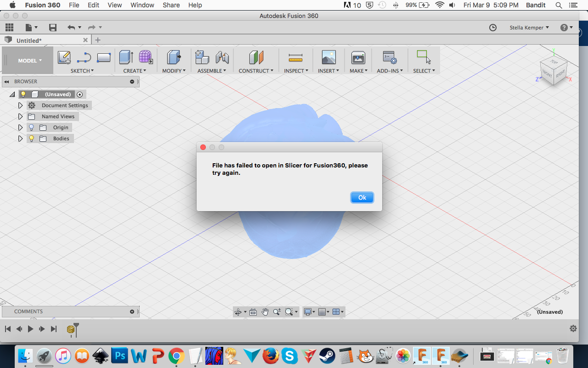Open the timeline settings gear
Image resolution: width=588 pixels, height=368 pixels.
pyautogui.click(x=573, y=328)
